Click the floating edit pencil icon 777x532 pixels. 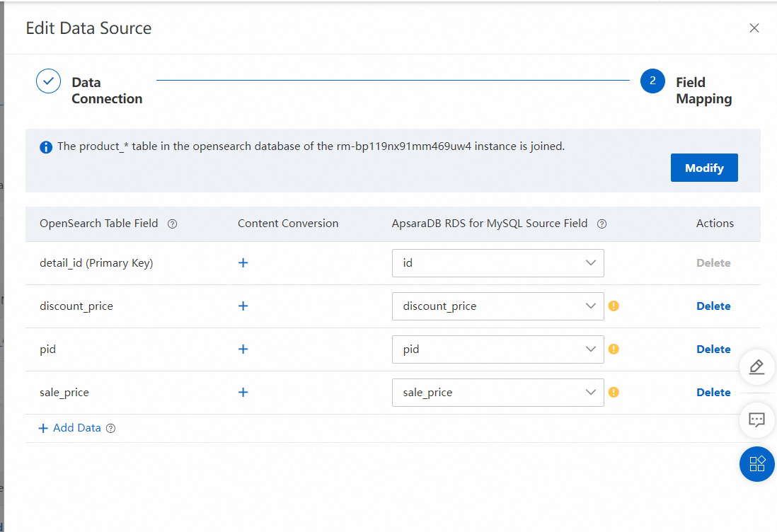pyautogui.click(x=756, y=367)
